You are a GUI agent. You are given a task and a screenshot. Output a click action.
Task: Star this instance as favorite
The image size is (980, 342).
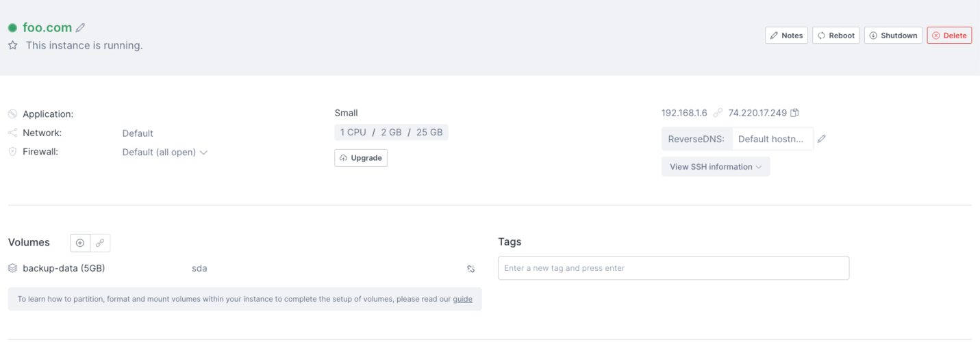(x=12, y=45)
